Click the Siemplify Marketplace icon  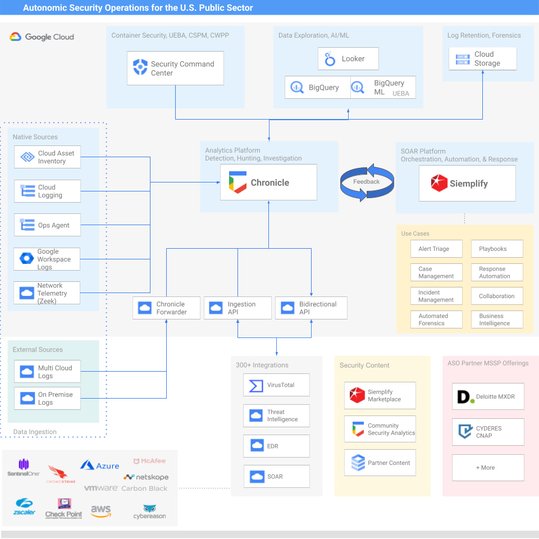357,395
